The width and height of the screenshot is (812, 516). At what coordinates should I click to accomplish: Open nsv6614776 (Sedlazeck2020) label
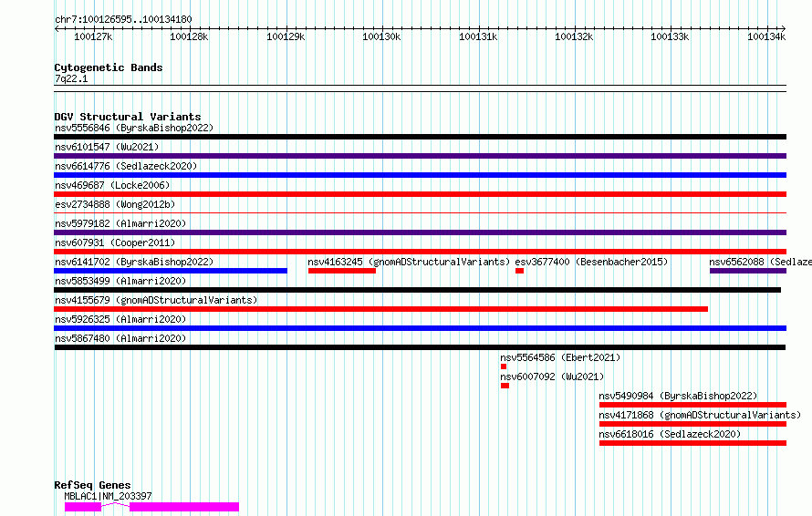[x=126, y=166]
